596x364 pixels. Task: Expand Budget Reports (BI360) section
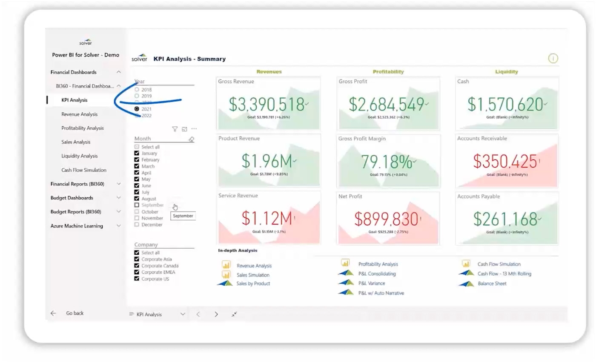click(119, 212)
